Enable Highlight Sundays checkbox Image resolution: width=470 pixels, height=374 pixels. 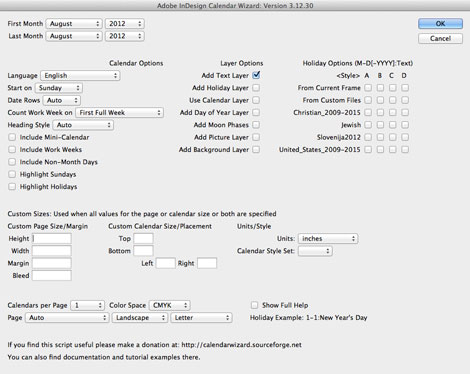(12, 174)
